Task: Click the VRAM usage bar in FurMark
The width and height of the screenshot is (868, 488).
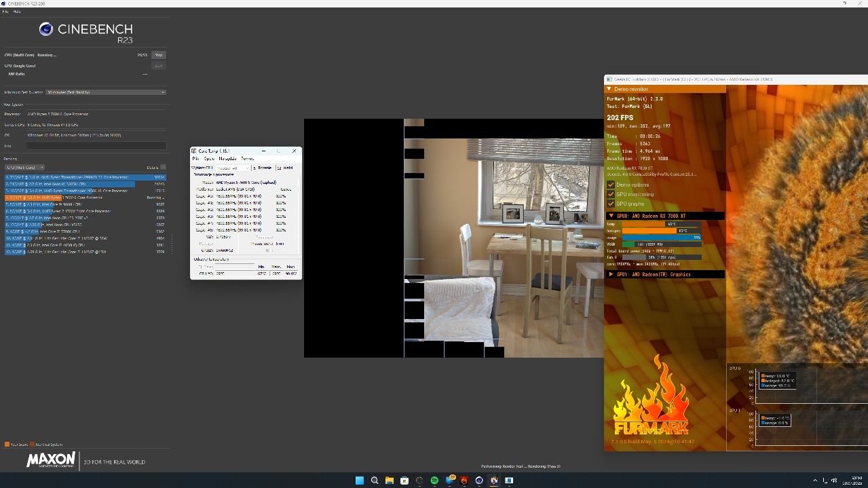Action: pos(662,244)
